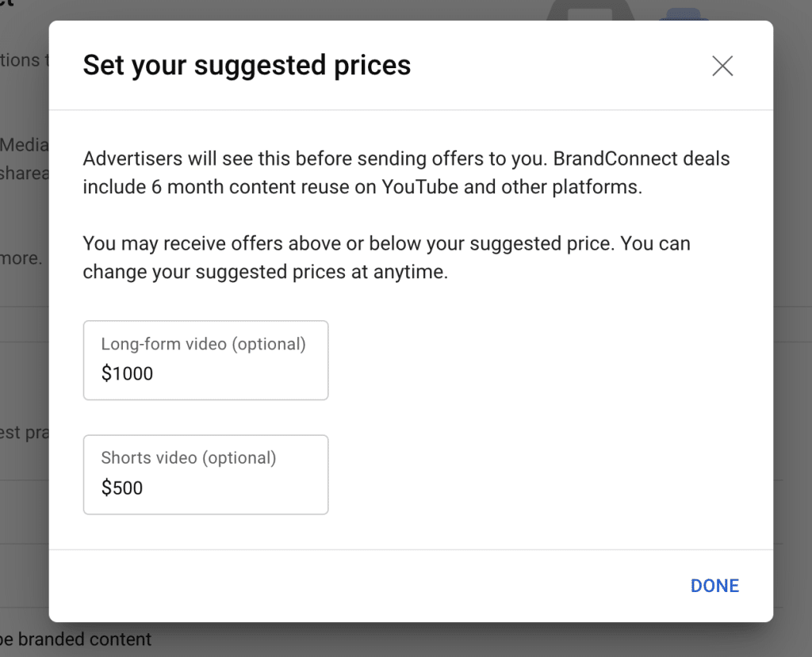Focus the Shorts video price field

pos(205,475)
